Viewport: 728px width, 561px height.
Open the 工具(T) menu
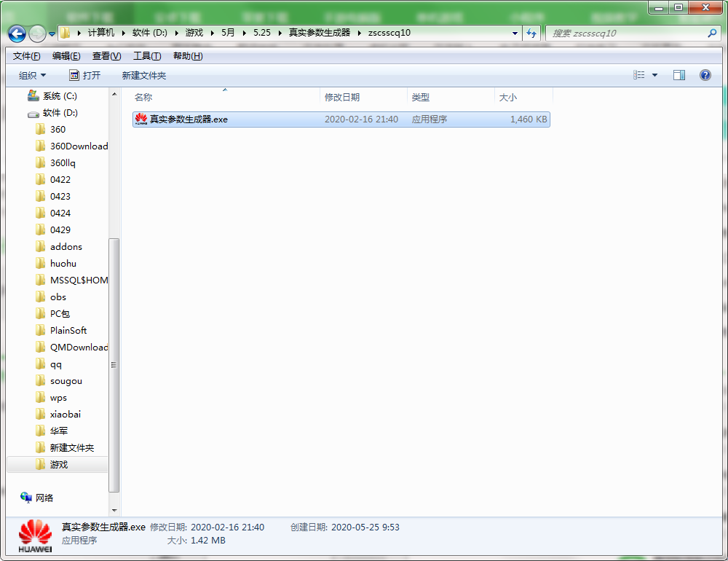[146, 56]
